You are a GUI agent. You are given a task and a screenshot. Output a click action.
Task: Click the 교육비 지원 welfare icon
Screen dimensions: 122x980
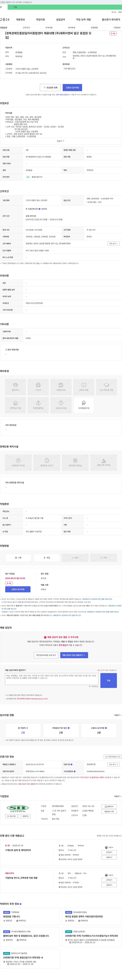[84, 387]
